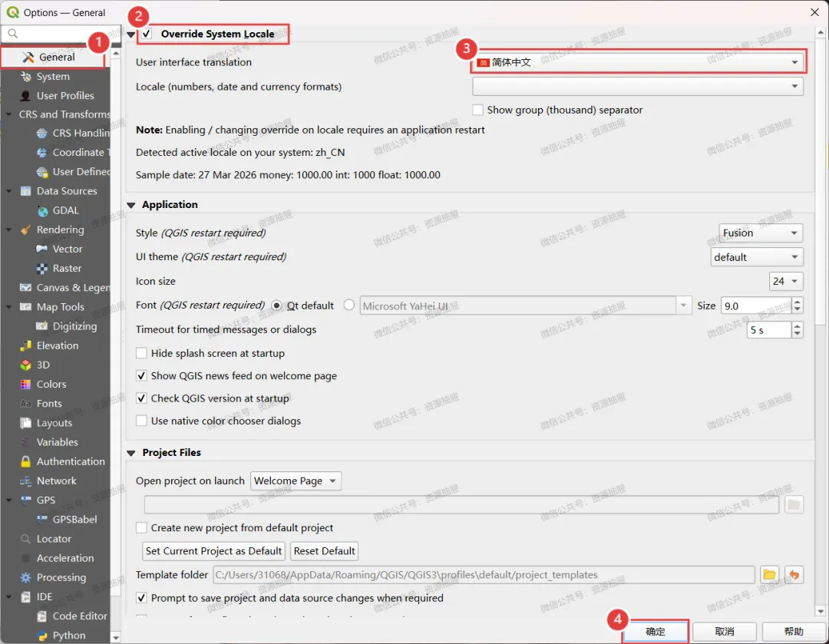Collapse the Application section
829x644 pixels.
131,205
